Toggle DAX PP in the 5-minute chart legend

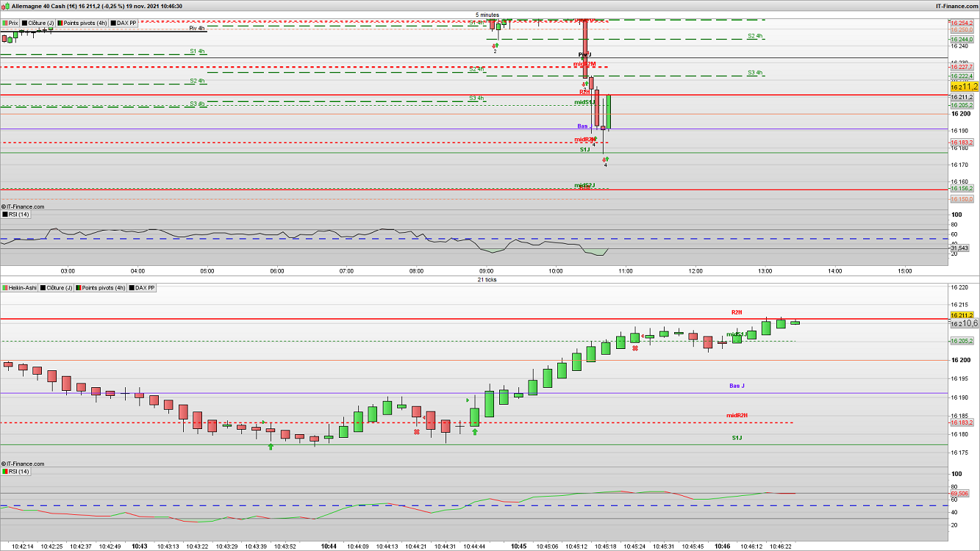click(124, 23)
